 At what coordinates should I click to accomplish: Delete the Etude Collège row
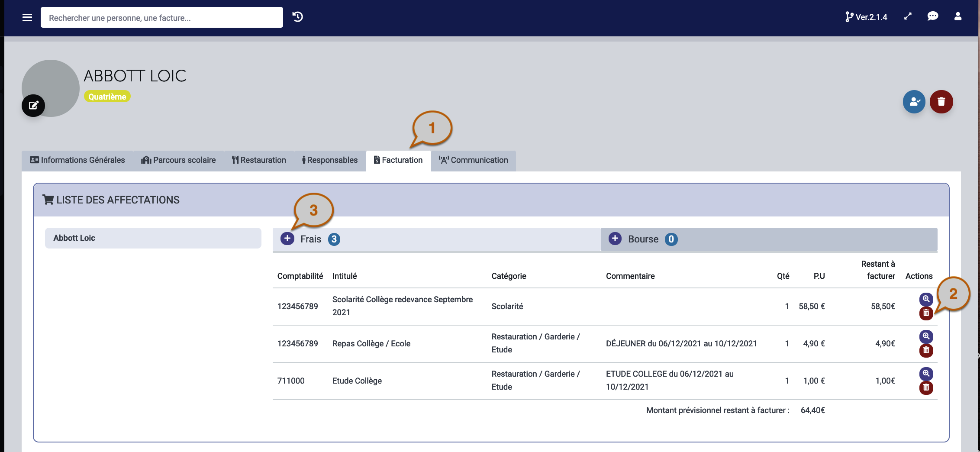[926, 387]
